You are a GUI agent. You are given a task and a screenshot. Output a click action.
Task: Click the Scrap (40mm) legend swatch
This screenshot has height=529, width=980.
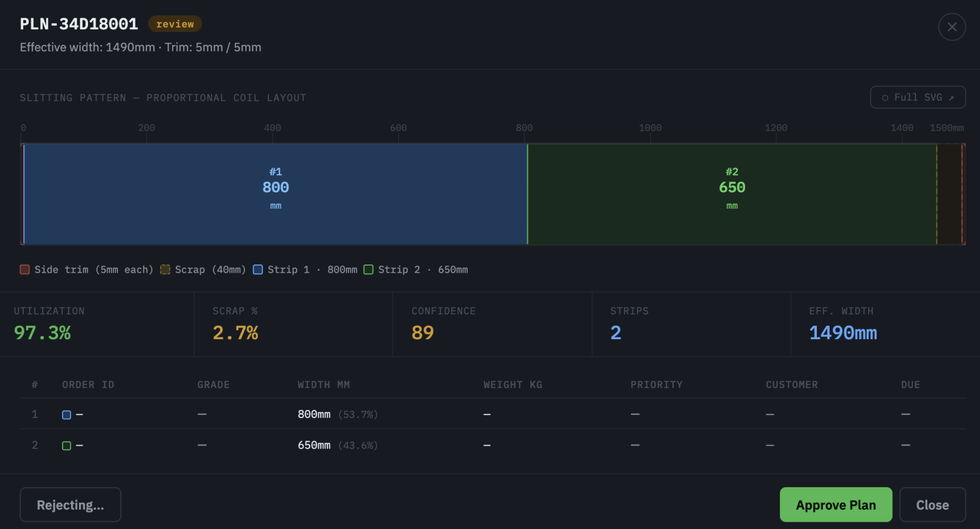(165, 269)
